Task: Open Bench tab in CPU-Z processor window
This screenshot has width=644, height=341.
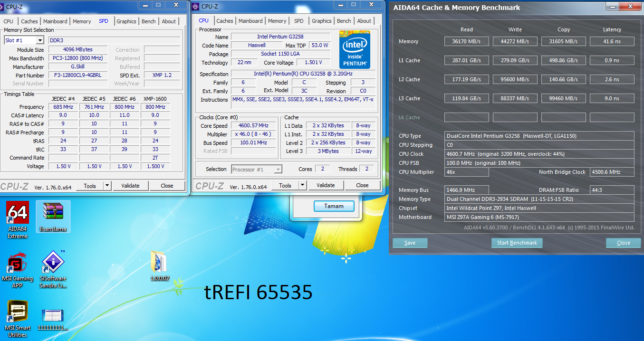Action: pyautogui.click(x=344, y=21)
